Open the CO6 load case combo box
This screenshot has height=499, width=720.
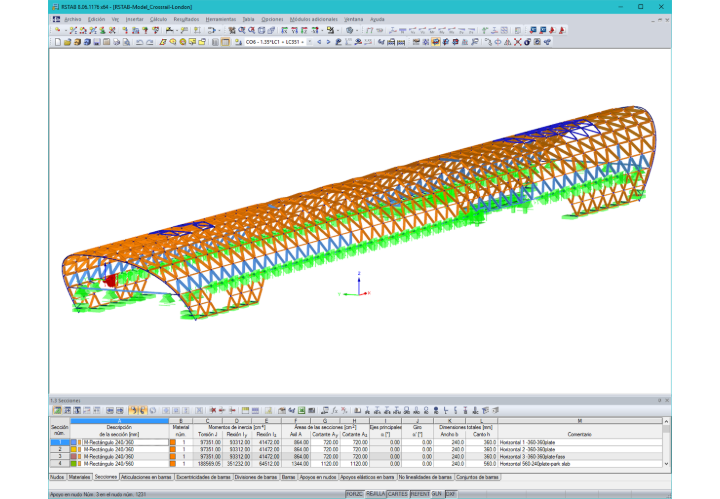(x=278, y=42)
